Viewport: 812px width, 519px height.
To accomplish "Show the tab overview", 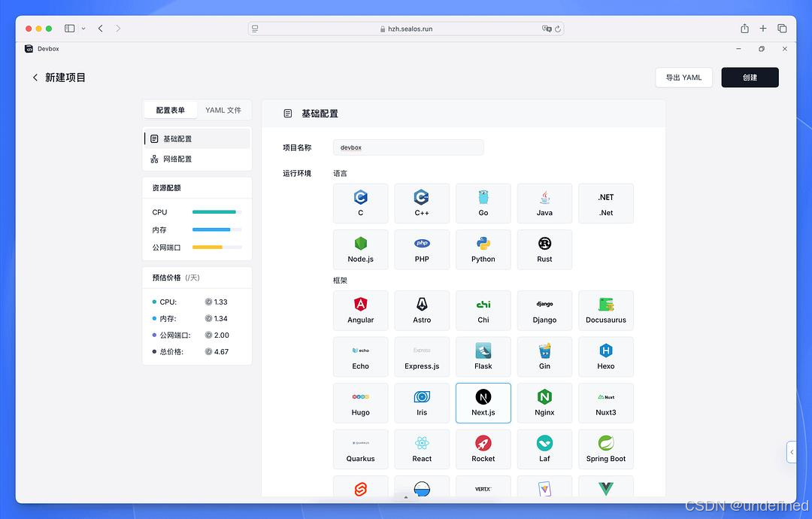I will pos(782,29).
